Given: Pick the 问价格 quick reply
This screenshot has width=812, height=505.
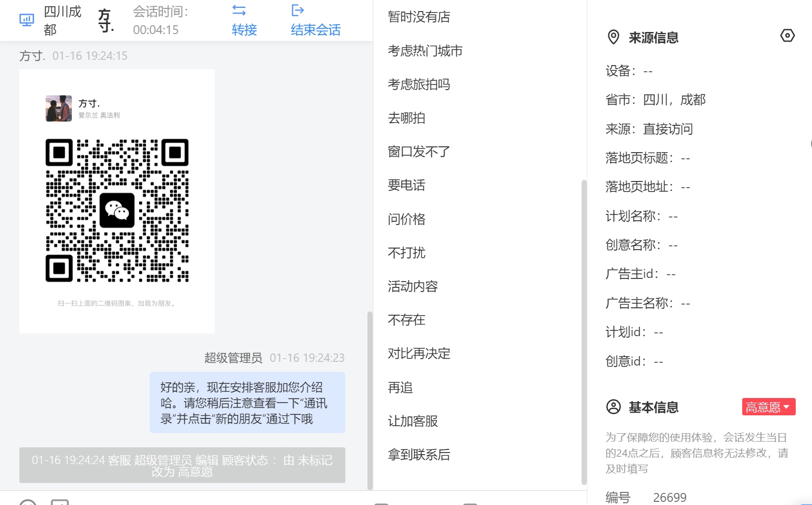Looking at the screenshot, I should tap(406, 219).
